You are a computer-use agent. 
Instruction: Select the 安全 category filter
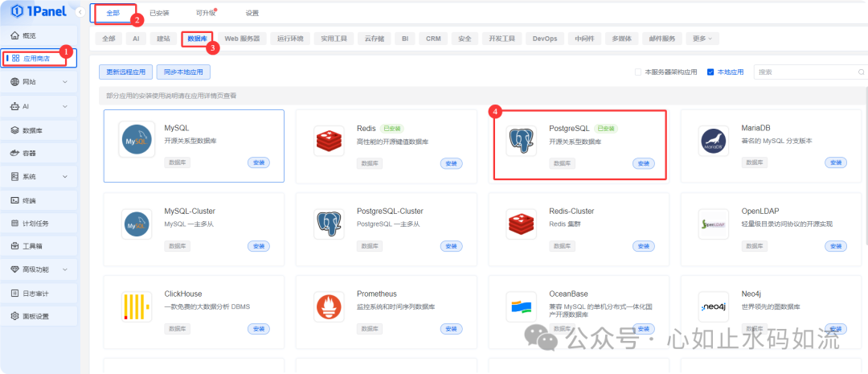click(465, 39)
